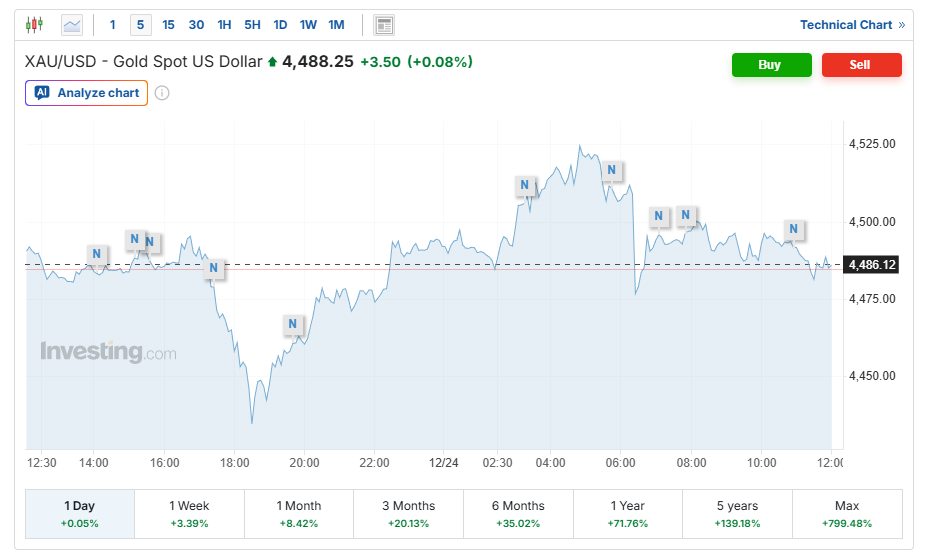Select the Max range tab
This screenshot has width=926, height=560.
tap(846, 514)
